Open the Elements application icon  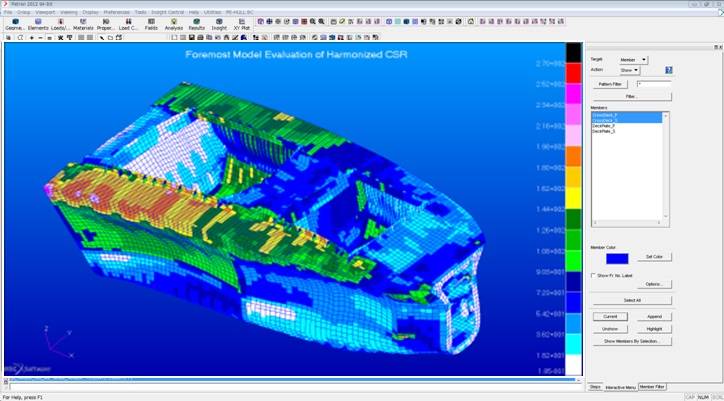point(38,22)
